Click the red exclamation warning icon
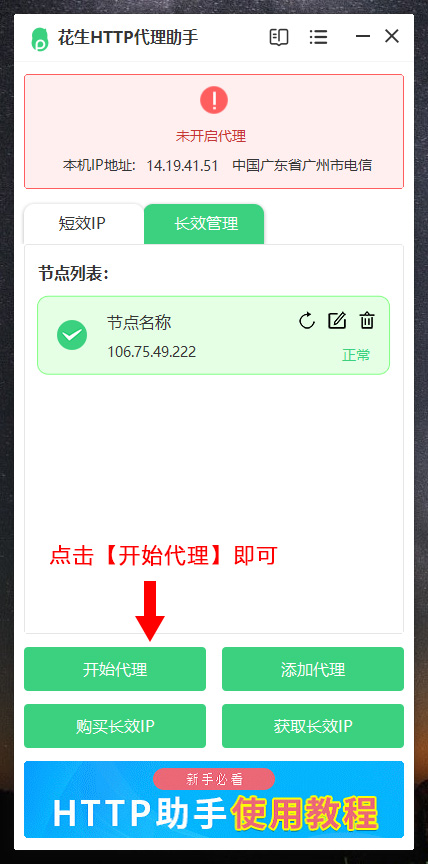The width and height of the screenshot is (428, 864). (x=214, y=100)
